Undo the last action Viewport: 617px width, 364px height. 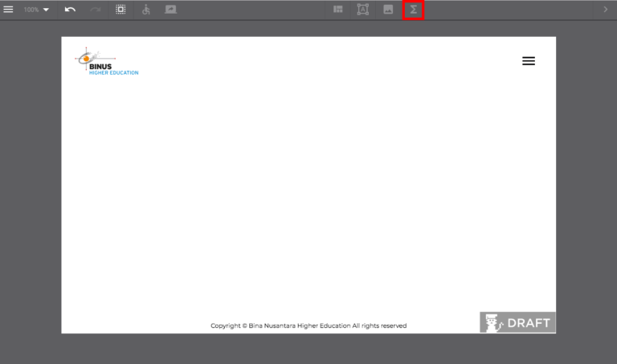(x=70, y=10)
